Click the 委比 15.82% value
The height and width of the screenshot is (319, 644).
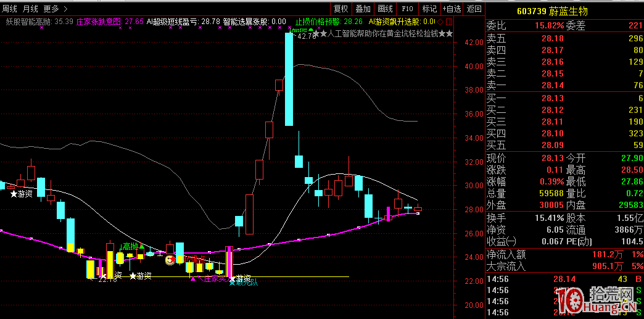[x=549, y=26]
